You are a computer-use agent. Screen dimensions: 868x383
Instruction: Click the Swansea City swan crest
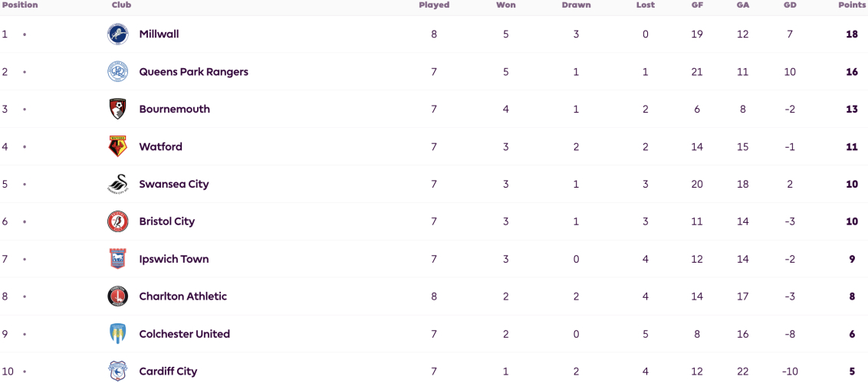[117, 184]
